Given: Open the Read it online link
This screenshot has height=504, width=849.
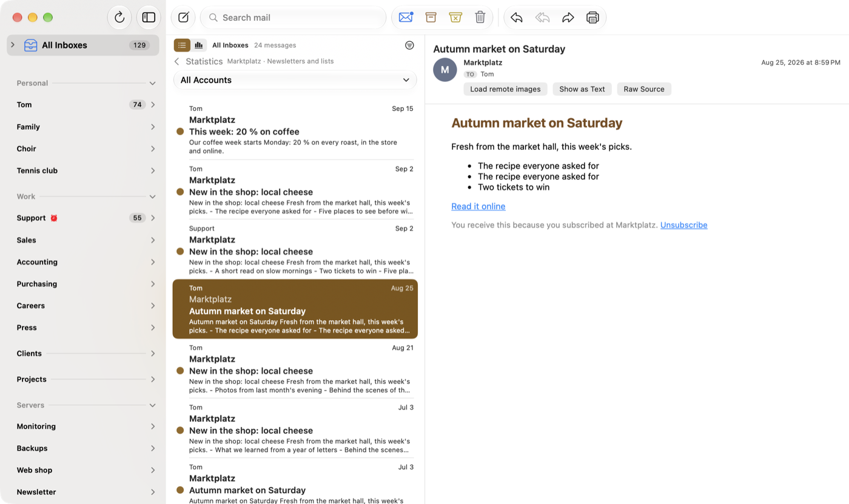Looking at the screenshot, I should pyautogui.click(x=478, y=206).
